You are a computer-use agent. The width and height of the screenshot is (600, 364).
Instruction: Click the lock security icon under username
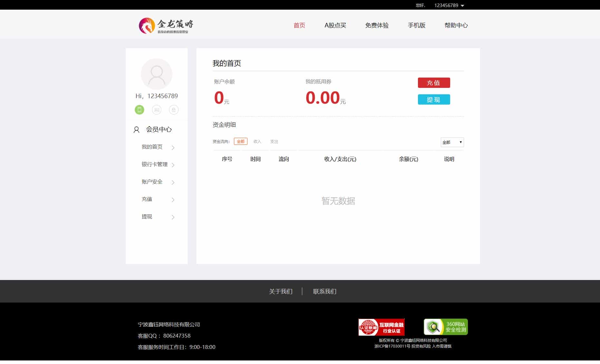pyautogui.click(x=174, y=110)
